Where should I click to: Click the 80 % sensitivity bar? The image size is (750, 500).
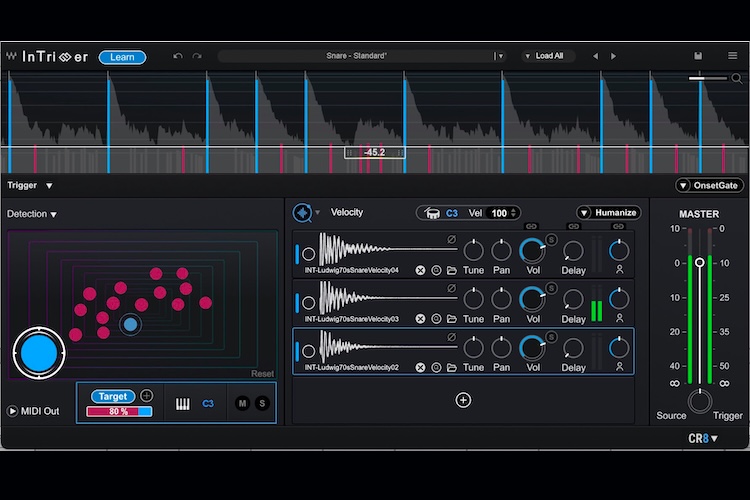[x=120, y=411]
